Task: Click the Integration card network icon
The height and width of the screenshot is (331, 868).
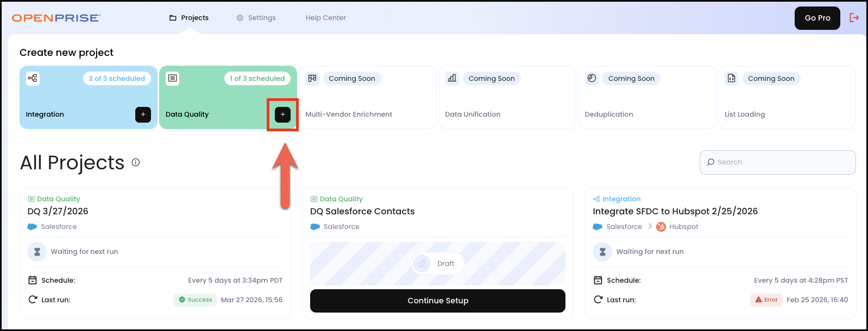Action: (33, 78)
